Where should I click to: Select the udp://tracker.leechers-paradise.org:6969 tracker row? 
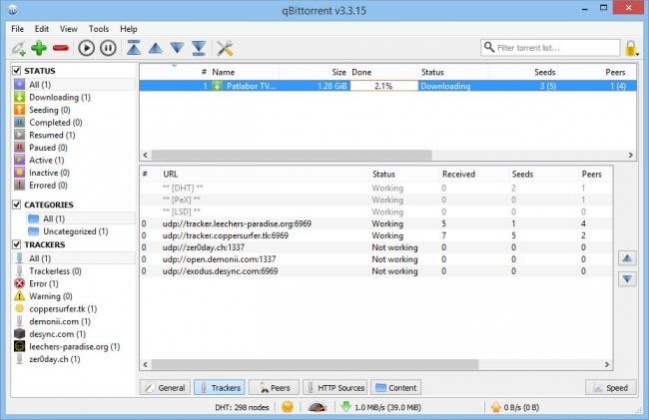376,224
